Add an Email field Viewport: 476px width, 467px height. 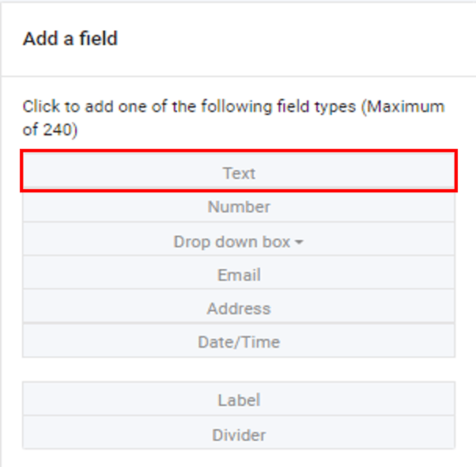pos(239,275)
